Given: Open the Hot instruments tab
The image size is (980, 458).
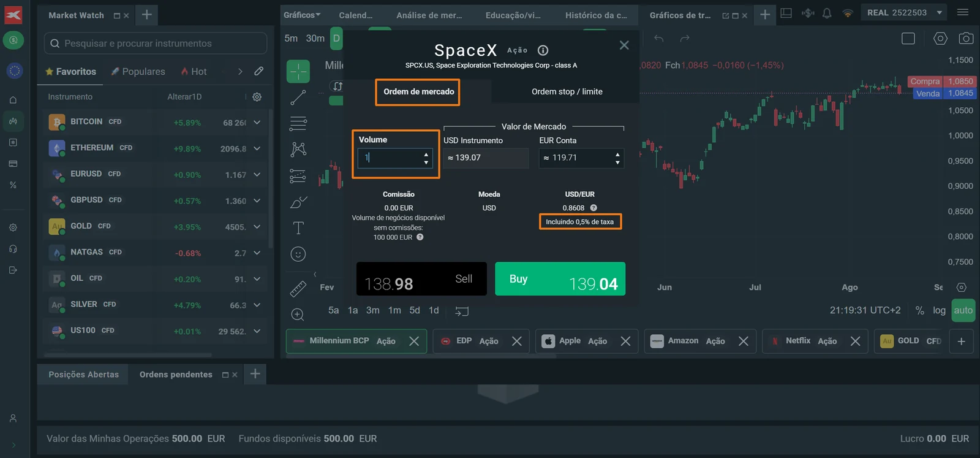Looking at the screenshot, I should point(194,71).
